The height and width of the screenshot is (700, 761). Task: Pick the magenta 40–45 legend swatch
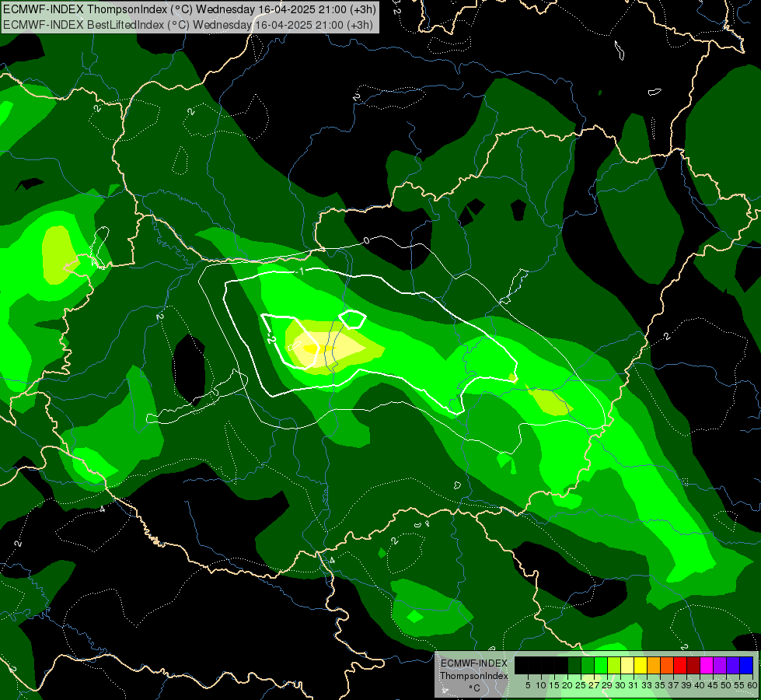coord(707,665)
